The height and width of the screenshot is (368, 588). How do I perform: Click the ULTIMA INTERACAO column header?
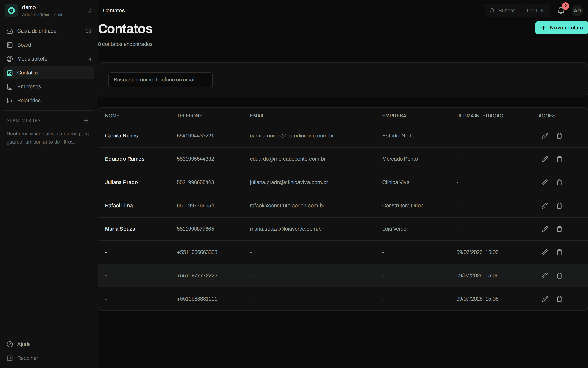tap(480, 116)
